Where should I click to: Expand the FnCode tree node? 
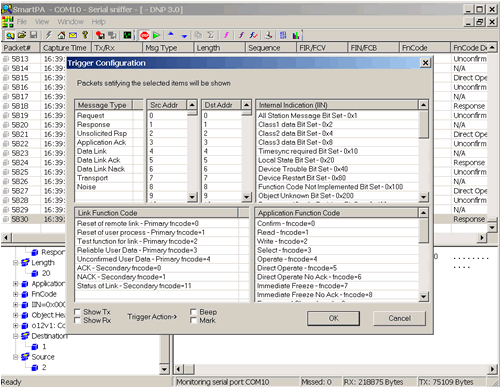16,294
